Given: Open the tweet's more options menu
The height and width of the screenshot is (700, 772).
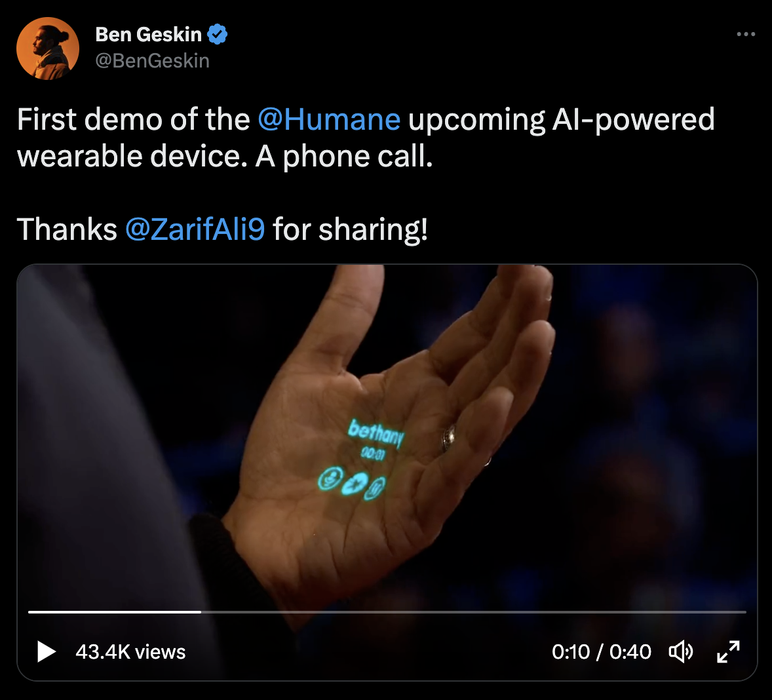Looking at the screenshot, I should [746, 35].
